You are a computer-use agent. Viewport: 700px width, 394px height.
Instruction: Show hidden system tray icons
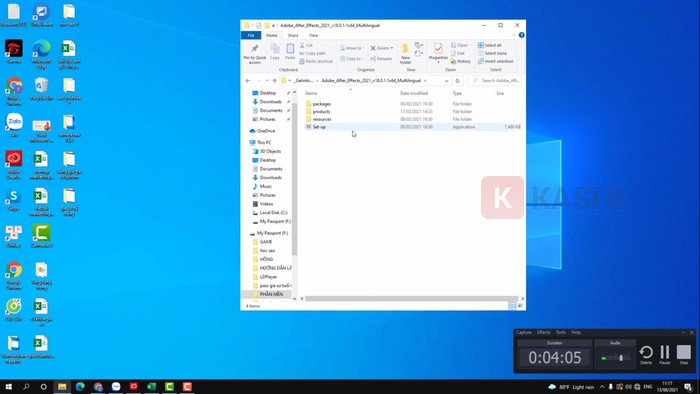(x=601, y=386)
